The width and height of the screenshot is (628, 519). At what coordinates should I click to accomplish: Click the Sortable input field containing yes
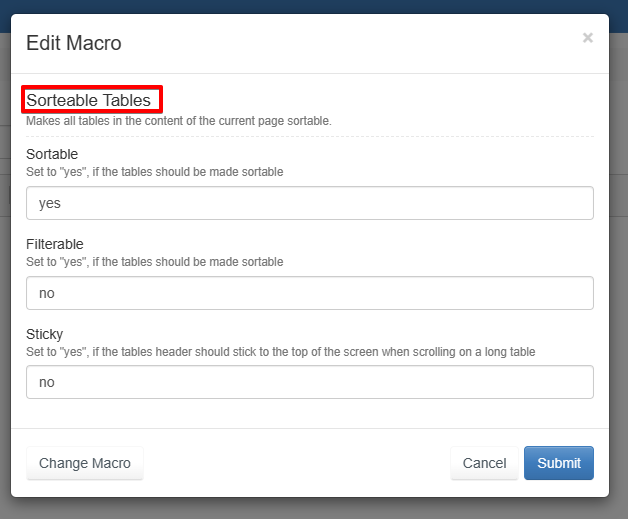[310, 203]
